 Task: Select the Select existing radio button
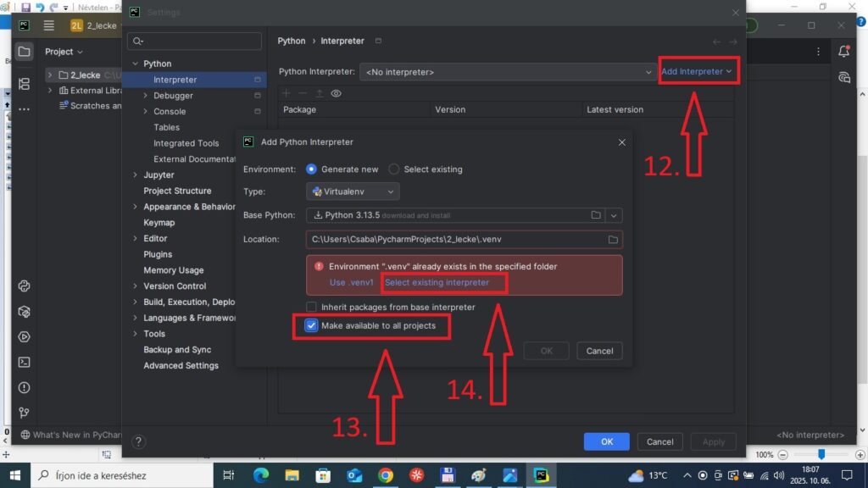click(x=394, y=169)
